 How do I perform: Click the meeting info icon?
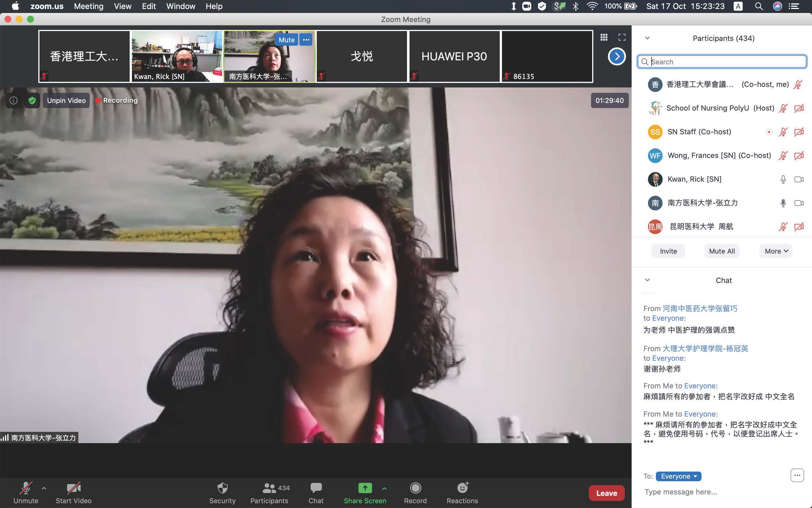pos(14,100)
